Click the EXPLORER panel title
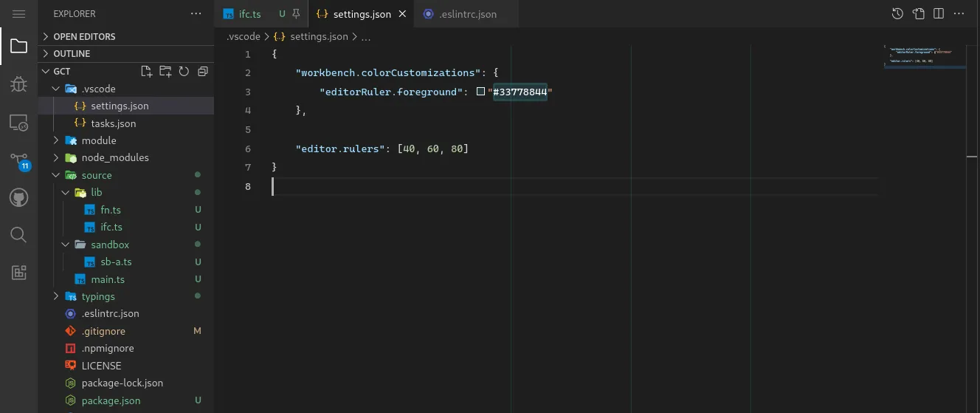The width and height of the screenshot is (980, 413). (x=75, y=14)
